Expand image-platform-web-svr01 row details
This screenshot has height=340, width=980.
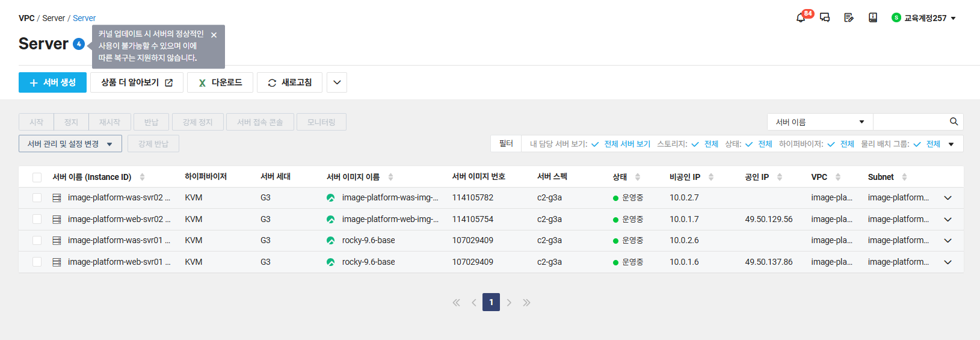tap(948, 262)
